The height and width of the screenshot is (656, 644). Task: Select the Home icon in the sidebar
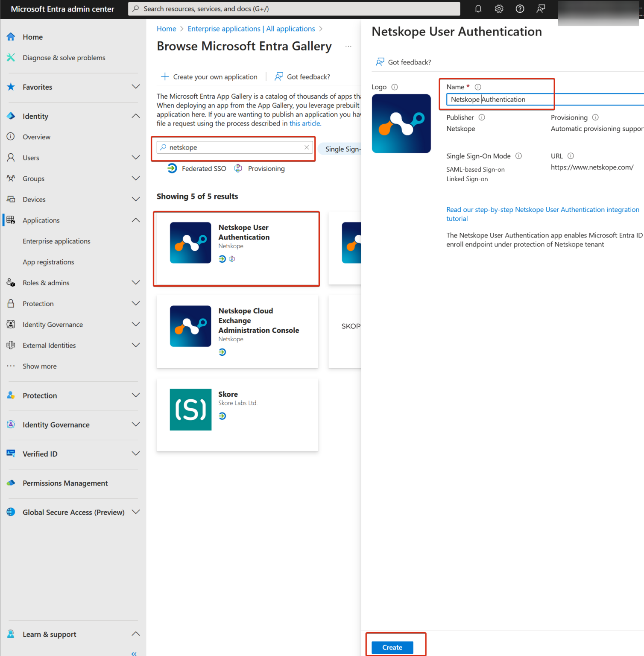tap(11, 37)
